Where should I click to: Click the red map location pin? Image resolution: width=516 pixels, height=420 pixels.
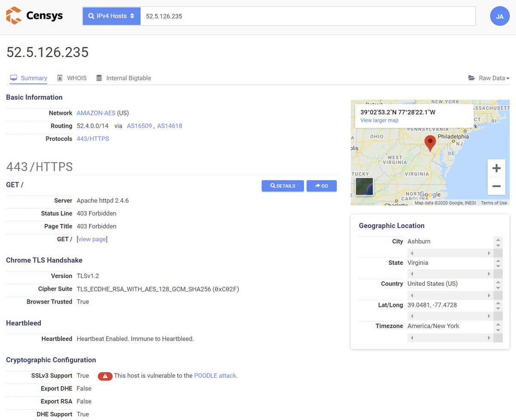tap(430, 143)
